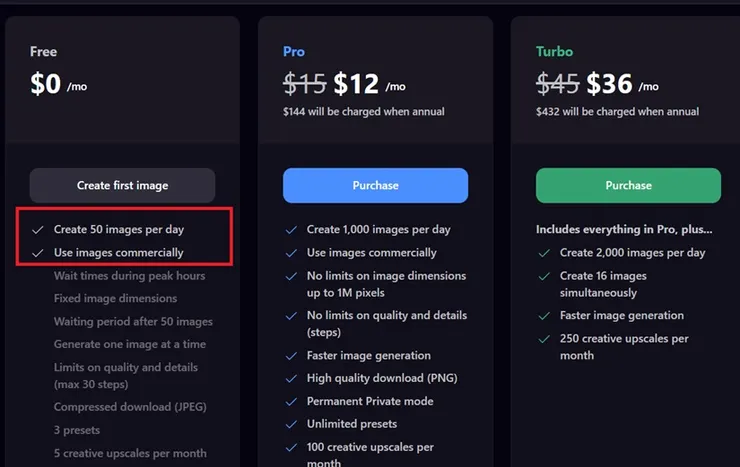Click checkmark beside Permanent Private mode

pos(290,401)
